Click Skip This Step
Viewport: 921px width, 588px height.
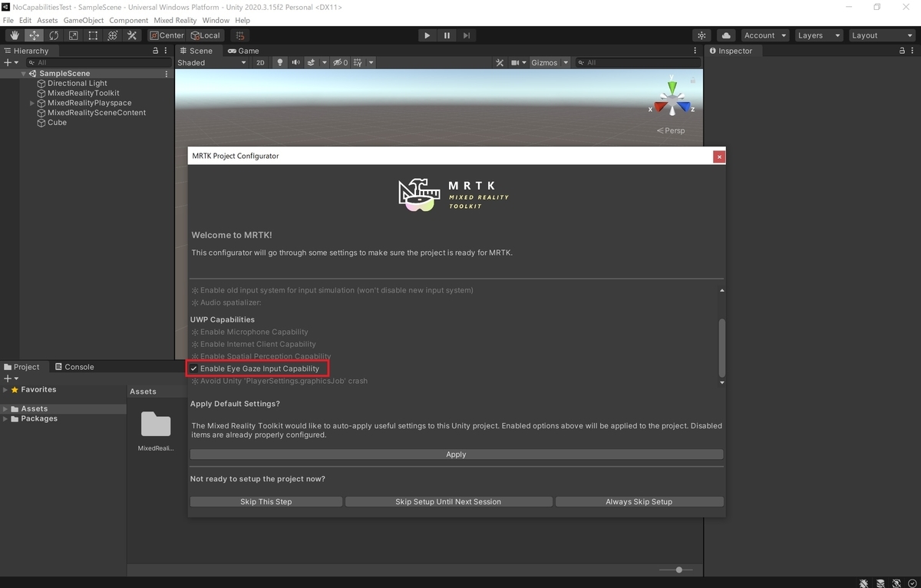(x=266, y=501)
